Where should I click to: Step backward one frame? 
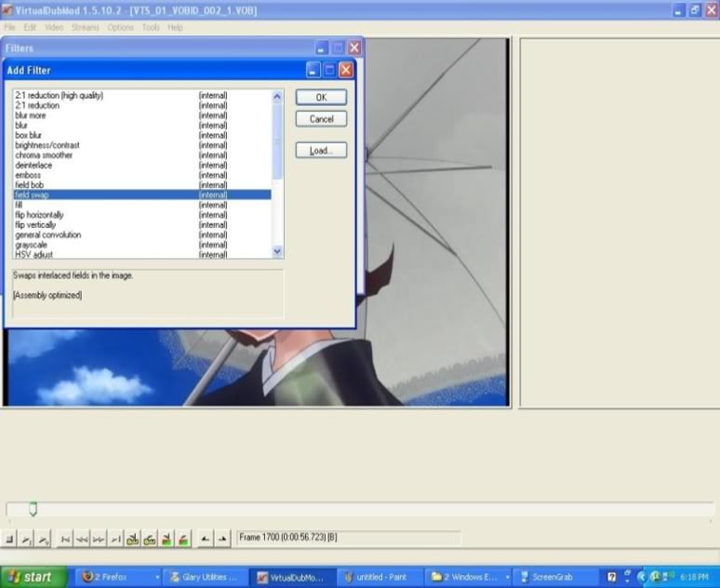coord(82,539)
